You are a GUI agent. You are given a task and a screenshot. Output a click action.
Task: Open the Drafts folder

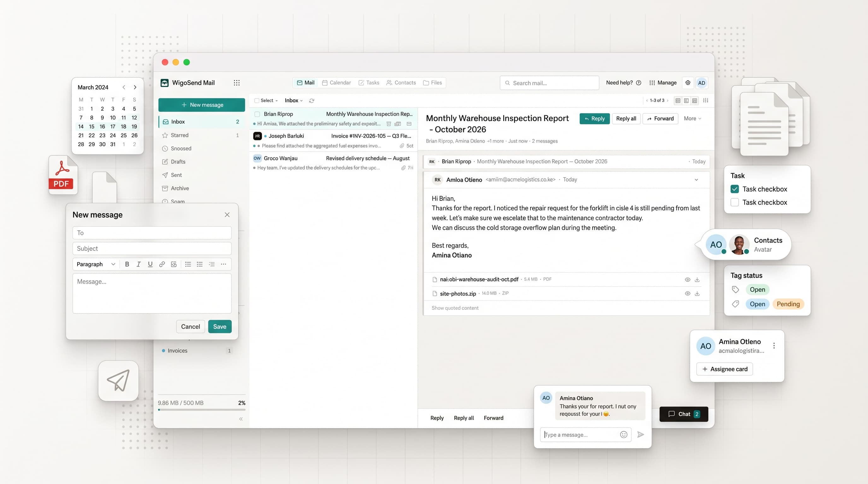coord(202,162)
